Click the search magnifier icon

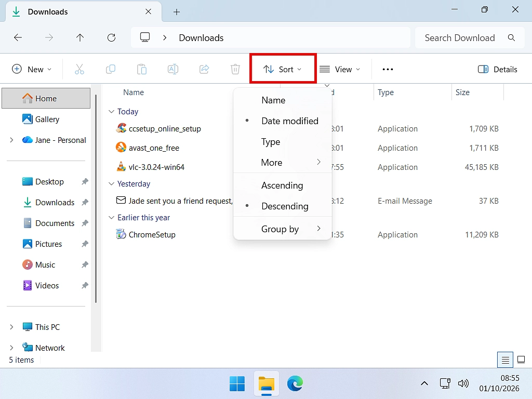click(511, 37)
